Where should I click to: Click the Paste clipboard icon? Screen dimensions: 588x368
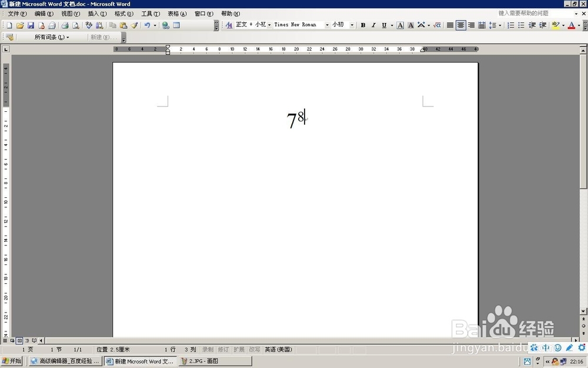pyautogui.click(x=123, y=25)
